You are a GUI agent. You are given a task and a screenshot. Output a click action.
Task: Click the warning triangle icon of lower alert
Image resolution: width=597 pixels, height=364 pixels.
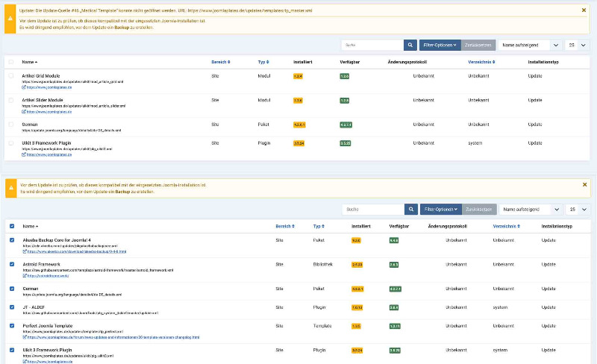(11, 188)
